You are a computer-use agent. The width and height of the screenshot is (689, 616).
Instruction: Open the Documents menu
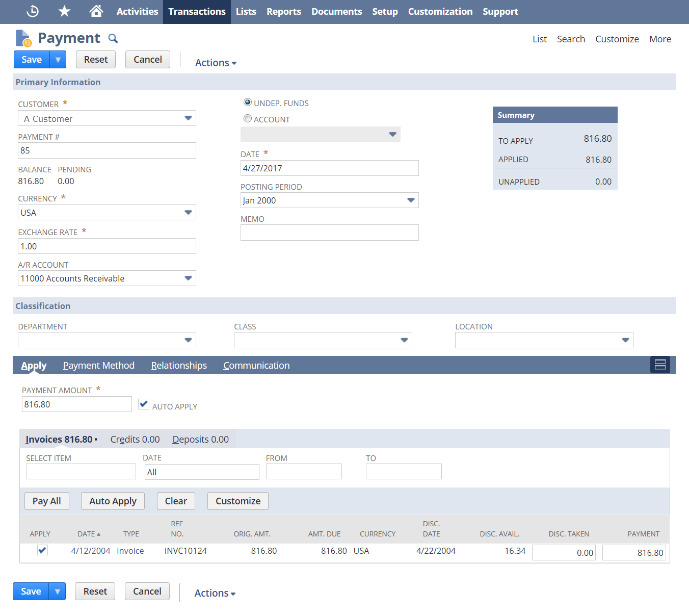(x=336, y=11)
